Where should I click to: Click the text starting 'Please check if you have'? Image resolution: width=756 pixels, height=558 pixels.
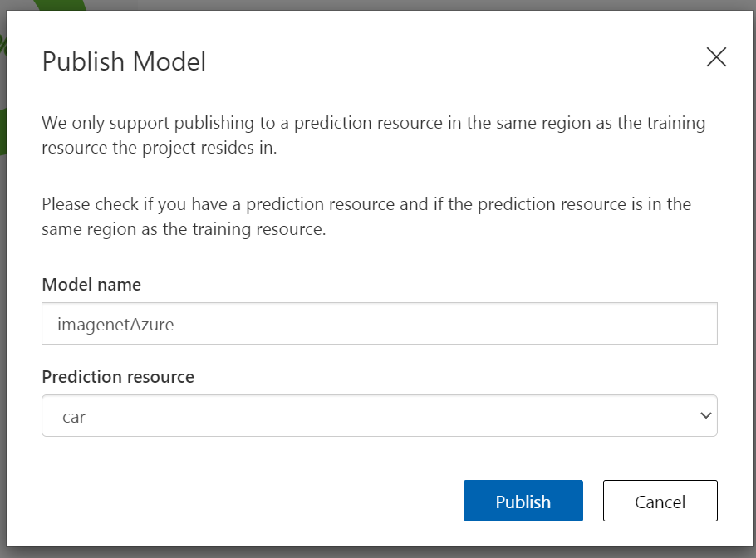click(x=366, y=217)
